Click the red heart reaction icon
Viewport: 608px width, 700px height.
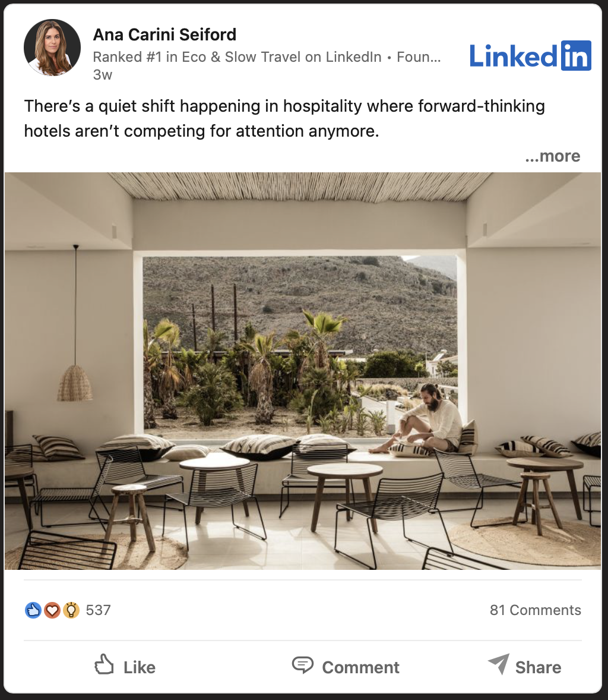click(x=52, y=610)
